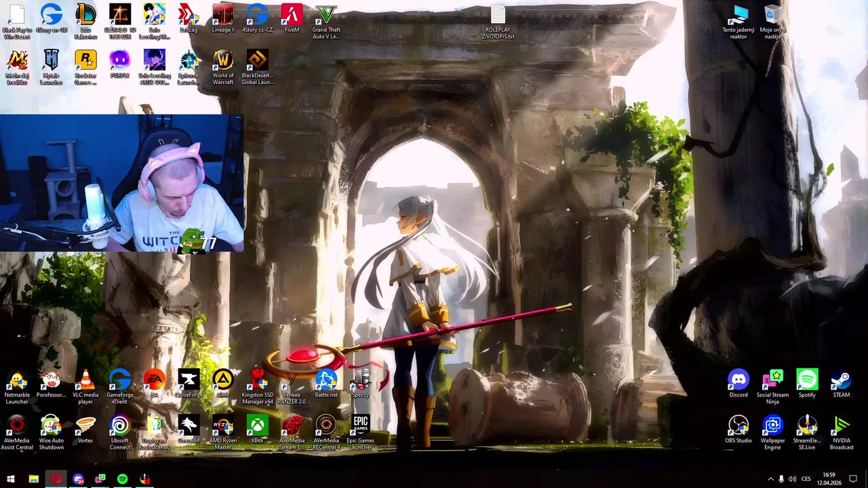868x488 pixels.
Task: Launch STEAM from the desktop
Action: (x=842, y=384)
